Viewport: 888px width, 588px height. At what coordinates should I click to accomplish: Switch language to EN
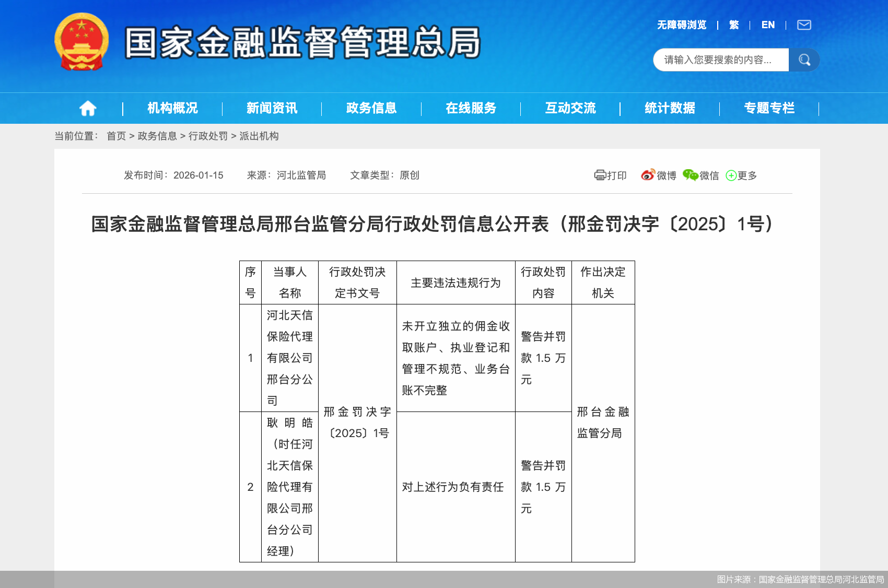(768, 25)
